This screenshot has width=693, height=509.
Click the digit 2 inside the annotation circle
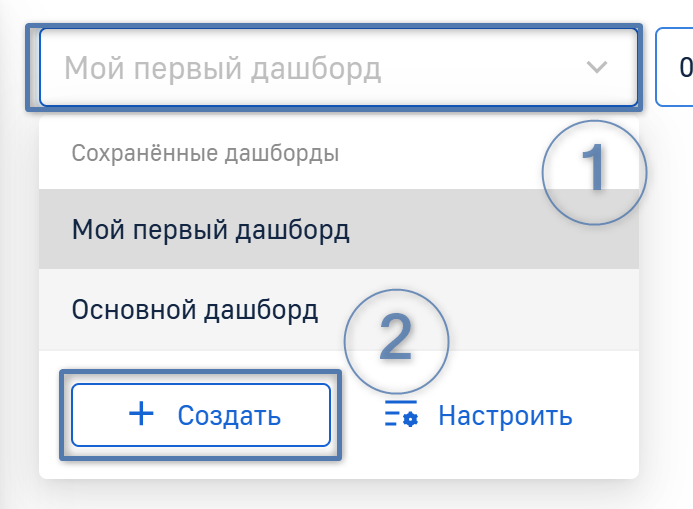[396, 338]
